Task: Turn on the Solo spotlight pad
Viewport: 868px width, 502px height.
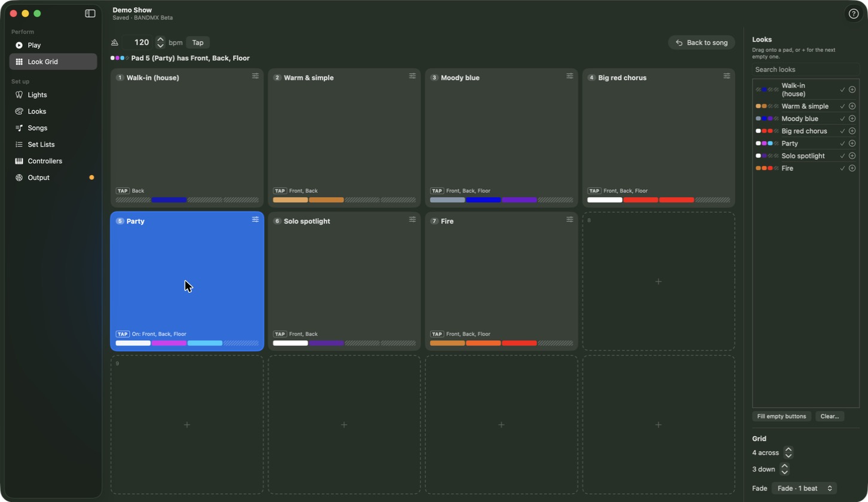Action: pos(344,281)
